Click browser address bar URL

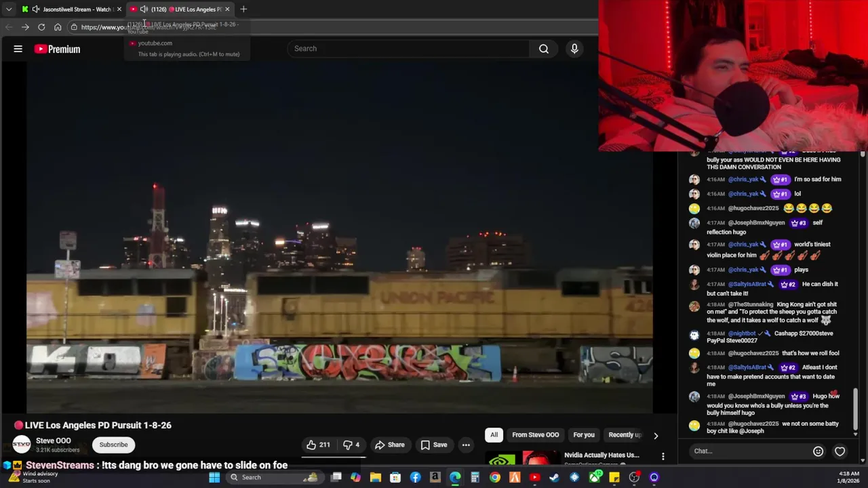[148, 27]
